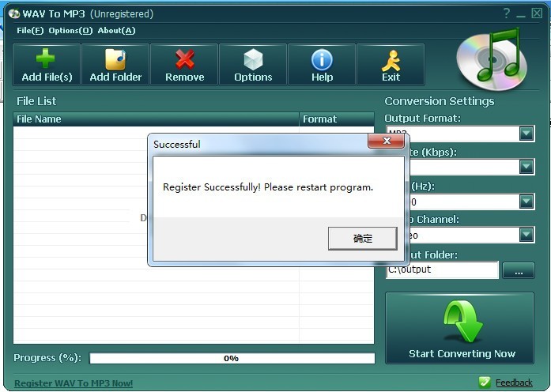
Task: Click the CD music note logo
Action: [x=492, y=59]
